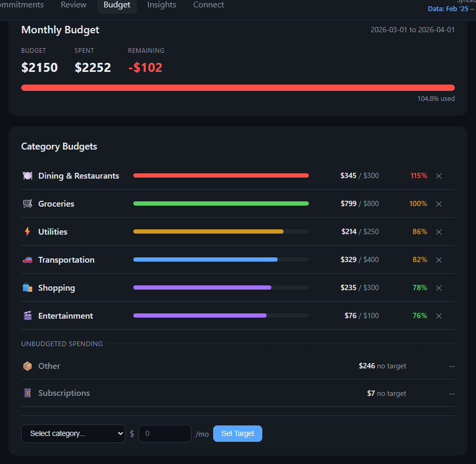Remove the Entertainment budget target
Screen dimensions: 476x464
[x=438, y=315]
